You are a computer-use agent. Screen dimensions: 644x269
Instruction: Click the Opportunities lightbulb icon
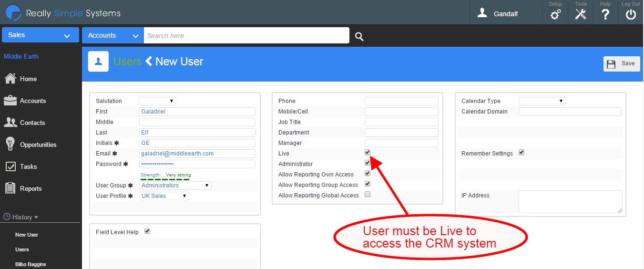tap(10, 144)
